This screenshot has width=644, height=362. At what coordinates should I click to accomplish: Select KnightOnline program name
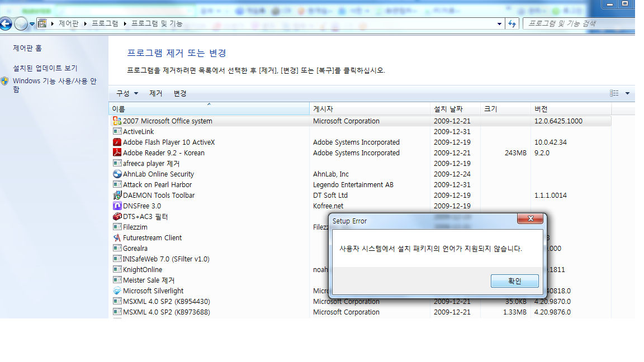click(x=143, y=270)
